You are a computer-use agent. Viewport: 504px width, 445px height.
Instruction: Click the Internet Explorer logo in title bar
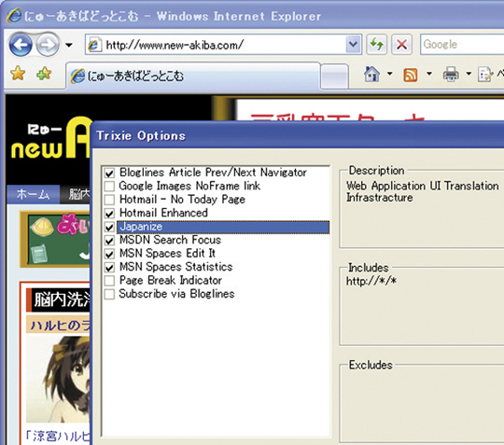tap(14, 16)
